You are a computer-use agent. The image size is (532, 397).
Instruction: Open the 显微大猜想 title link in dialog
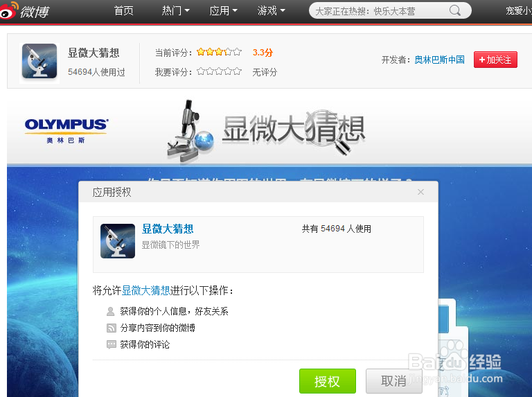click(x=168, y=229)
